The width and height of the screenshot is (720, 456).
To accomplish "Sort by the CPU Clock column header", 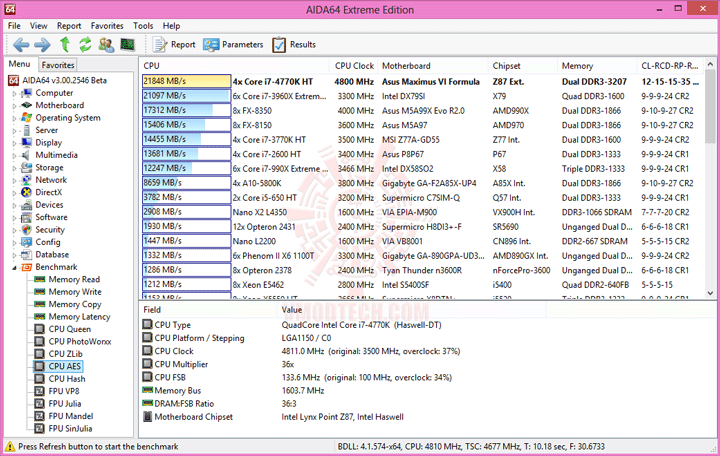I will point(354,66).
